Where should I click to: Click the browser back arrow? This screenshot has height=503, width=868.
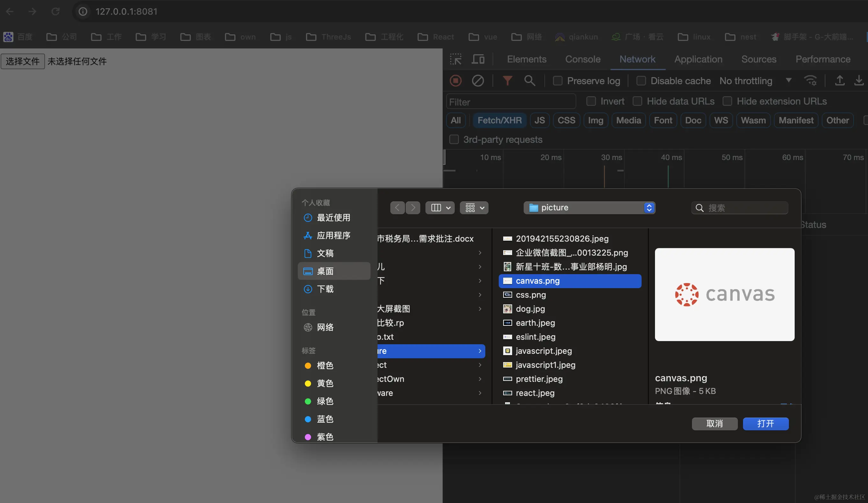coord(10,11)
